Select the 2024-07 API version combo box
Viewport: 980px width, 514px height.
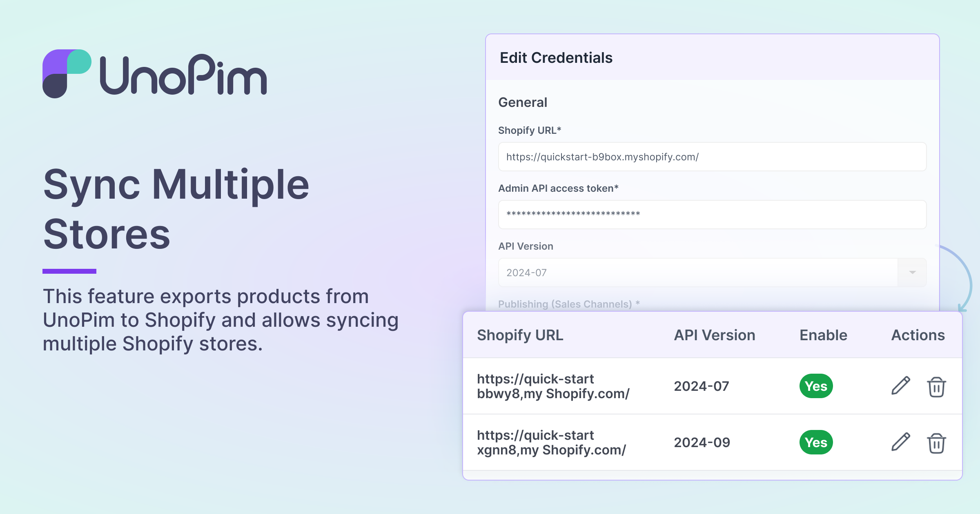[697, 273]
